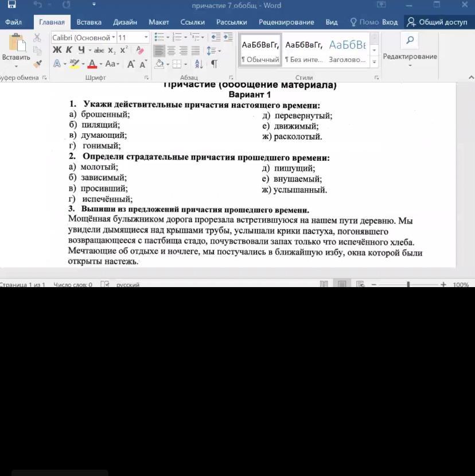Apply the Обычный style
This screenshot has width=475, height=476.
[x=260, y=50]
